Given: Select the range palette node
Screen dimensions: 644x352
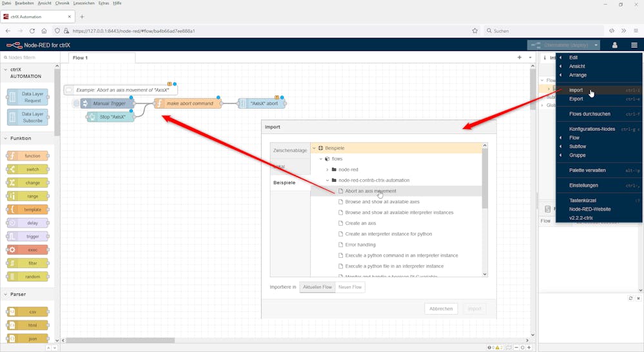Looking at the screenshot, I should (28, 197).
